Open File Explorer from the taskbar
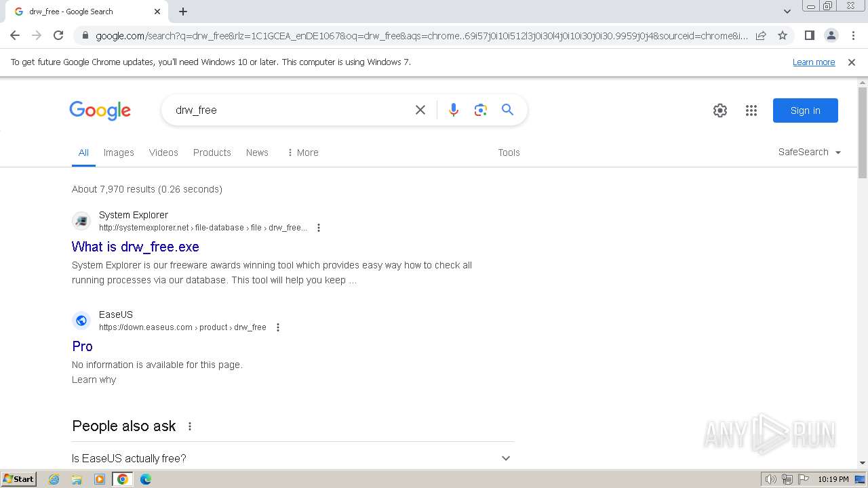This screenshot has height=488, width=868. 77,479
